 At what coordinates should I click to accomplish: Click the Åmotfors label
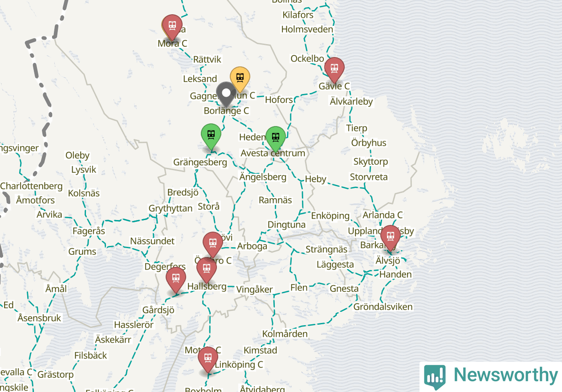click(x=36, y=200)
